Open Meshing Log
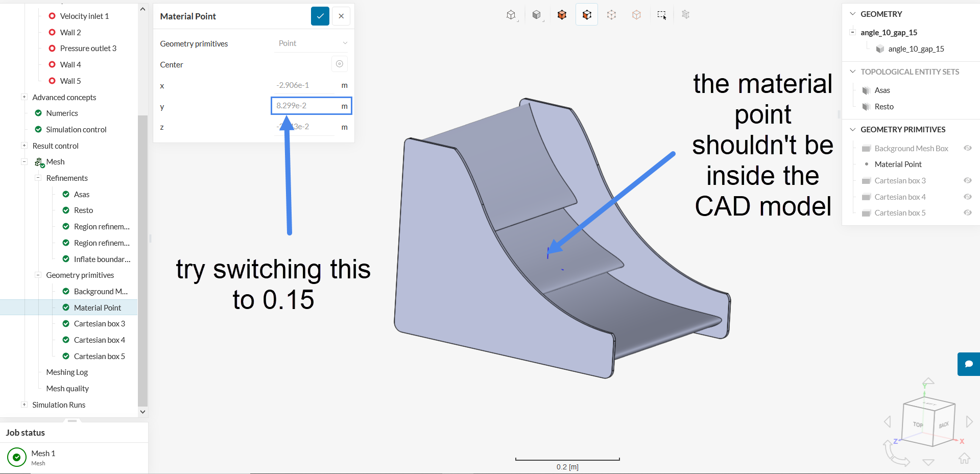Viewport: 980px width, 474px height. pos(67,372)
